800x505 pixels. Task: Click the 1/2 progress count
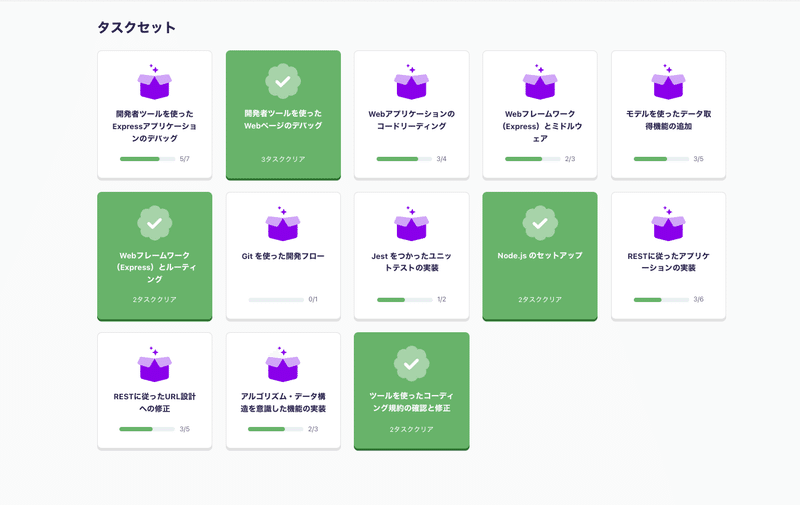(x=441, y=299)
